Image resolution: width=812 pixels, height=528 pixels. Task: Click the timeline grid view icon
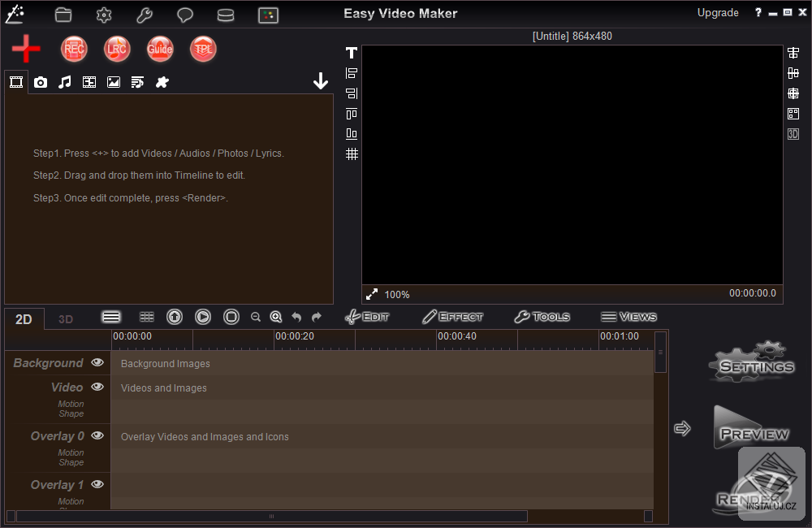pos(147,317)
